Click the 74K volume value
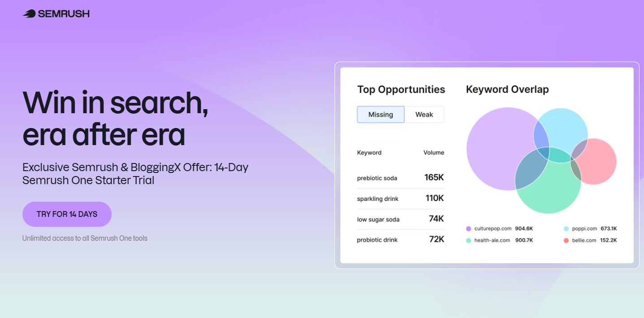The width and height of the screenshot is (644, 318). (x=436, y=219)
